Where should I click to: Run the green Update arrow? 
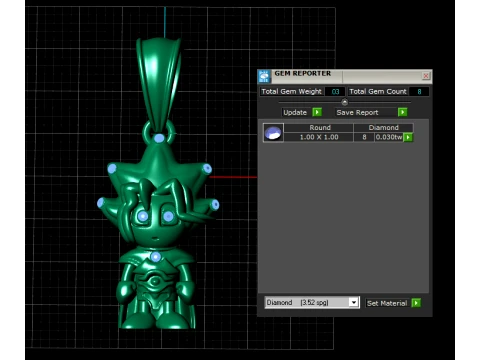317,112
